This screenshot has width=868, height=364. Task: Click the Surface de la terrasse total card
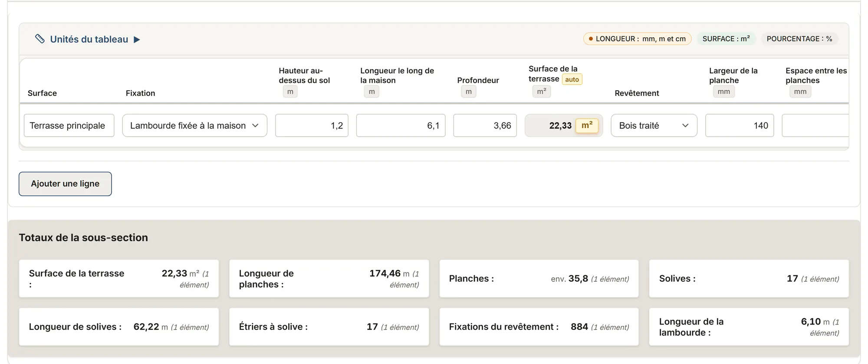119,279
